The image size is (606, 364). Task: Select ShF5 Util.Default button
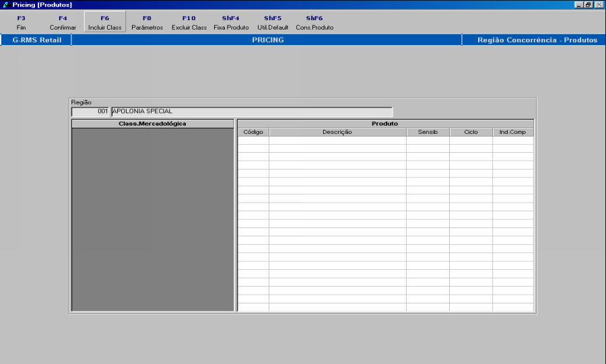(273, 22)
